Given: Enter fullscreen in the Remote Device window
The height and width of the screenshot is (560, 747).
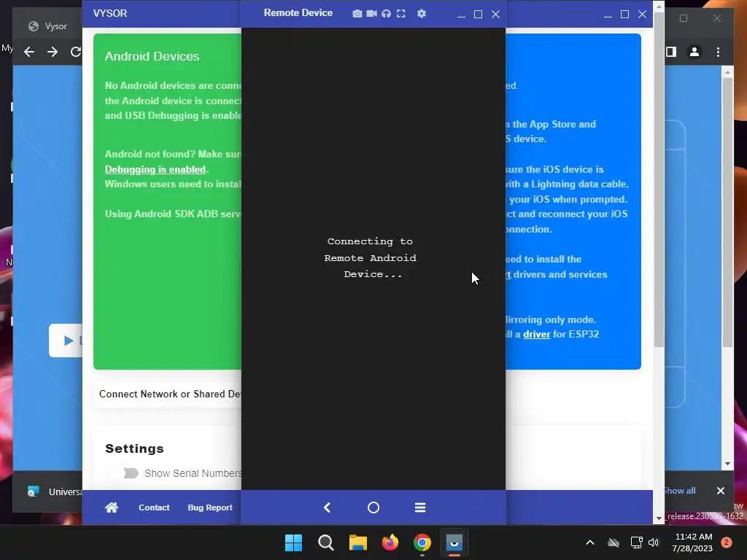Looking at the screenshot, I should [x=401, y=14].
